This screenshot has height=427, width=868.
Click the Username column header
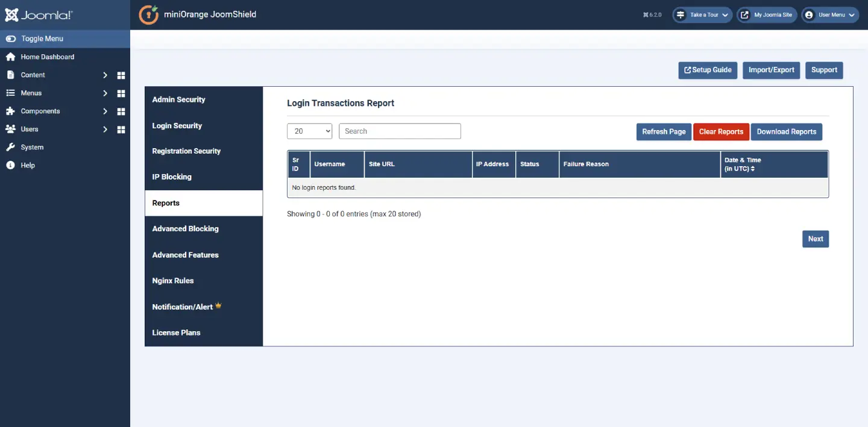(337, 164)
